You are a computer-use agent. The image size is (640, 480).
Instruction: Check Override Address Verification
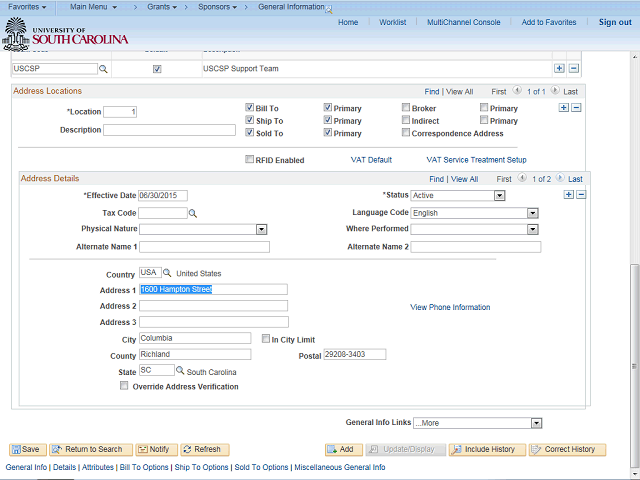pyautogui.click(x=124, y=386)
